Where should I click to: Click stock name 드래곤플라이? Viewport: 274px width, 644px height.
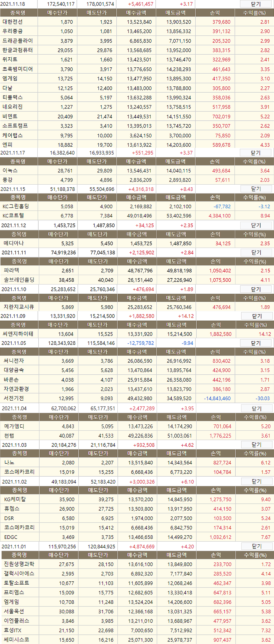pos(18,41)
